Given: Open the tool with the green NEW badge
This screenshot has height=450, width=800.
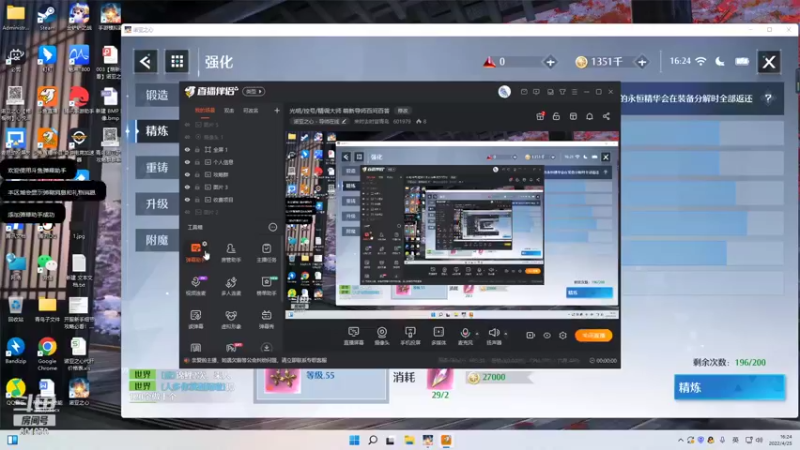Looking at the screenshot, I should click(x=266, y=285).
